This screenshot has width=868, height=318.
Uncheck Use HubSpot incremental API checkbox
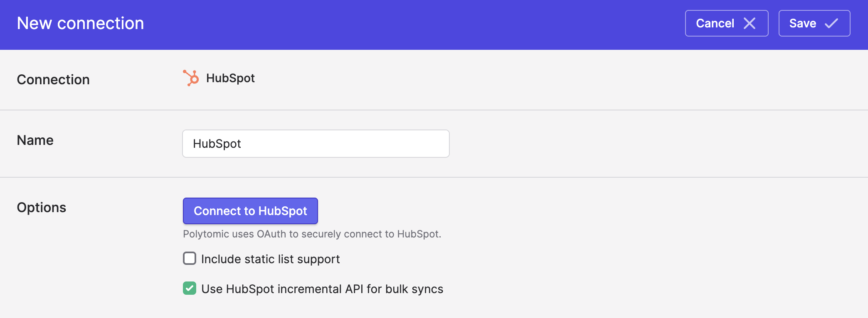[x=190, y=288]
